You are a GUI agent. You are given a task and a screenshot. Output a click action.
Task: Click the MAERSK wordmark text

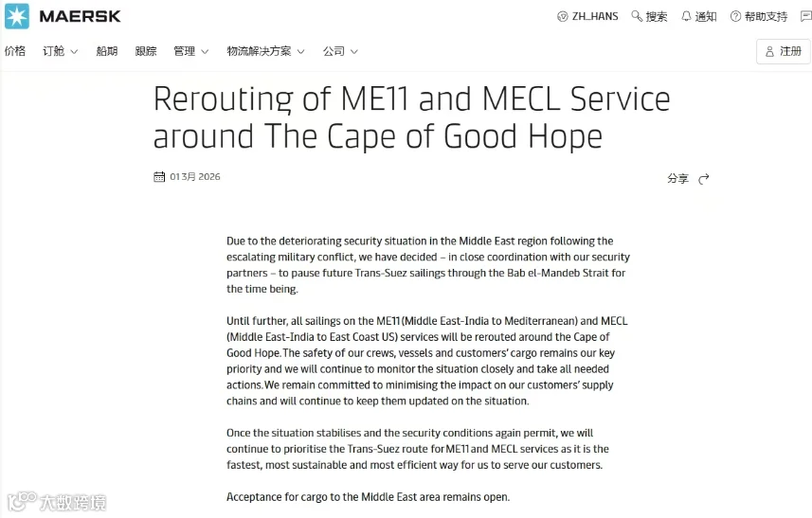tap(80, 16)
